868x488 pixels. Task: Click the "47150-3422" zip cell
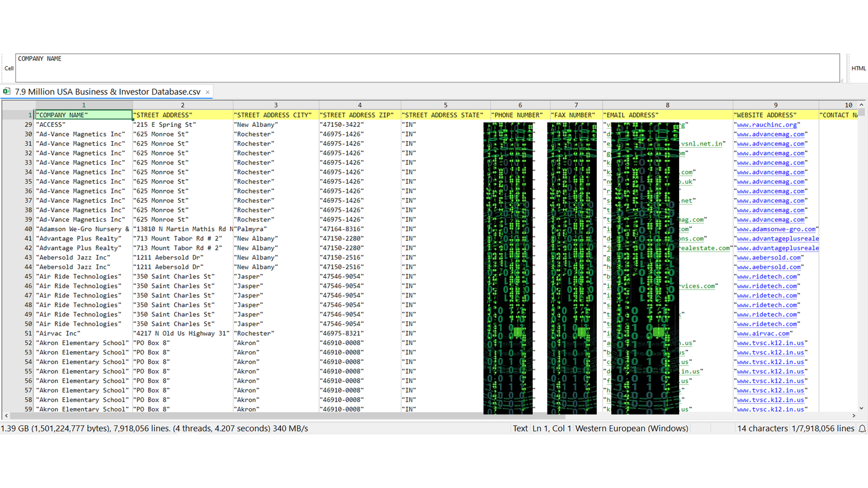pyautogui.click(x=360, y=125)
